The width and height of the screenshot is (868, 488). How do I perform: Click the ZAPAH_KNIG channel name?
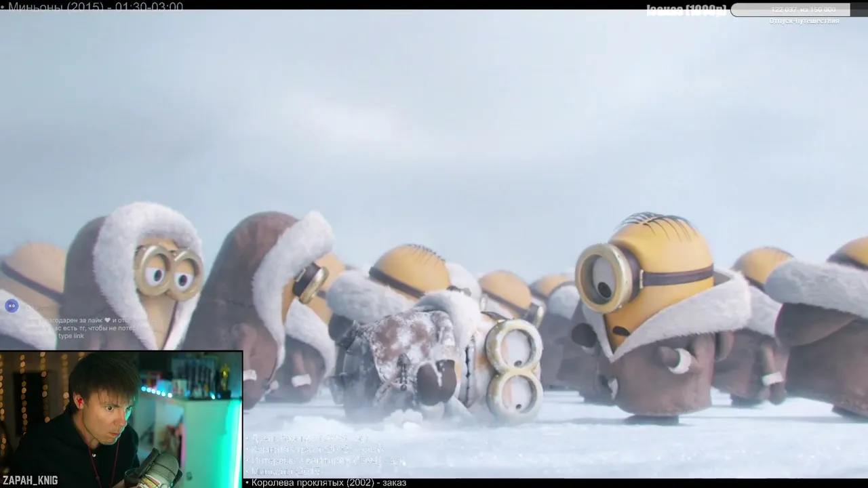[x=30, y=481]
